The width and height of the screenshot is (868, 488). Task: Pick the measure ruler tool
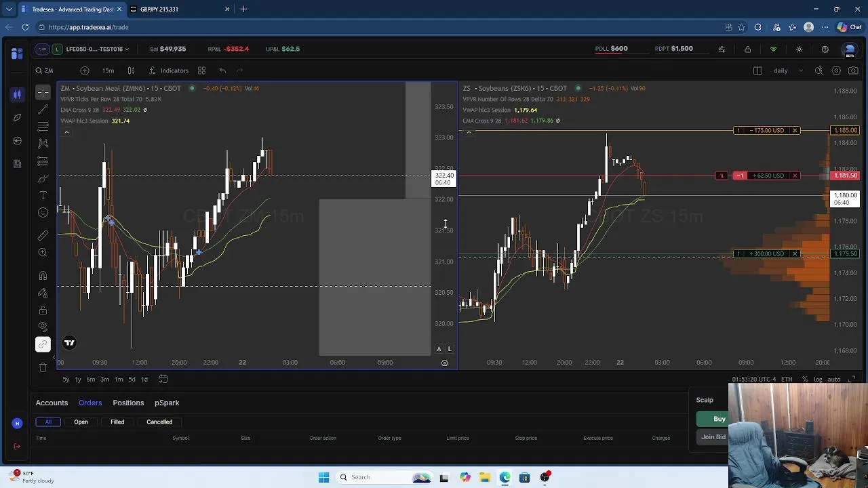tap(43, 235)
